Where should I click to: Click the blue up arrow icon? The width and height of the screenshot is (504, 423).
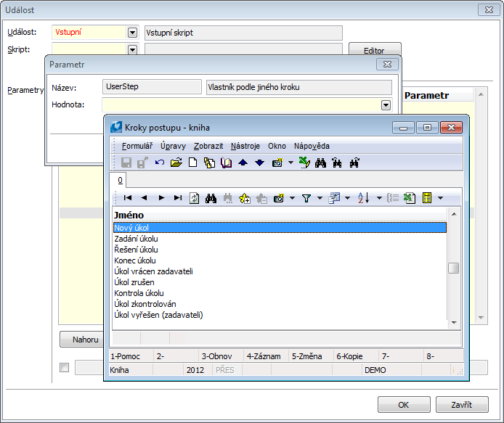(x=243, y=163)
